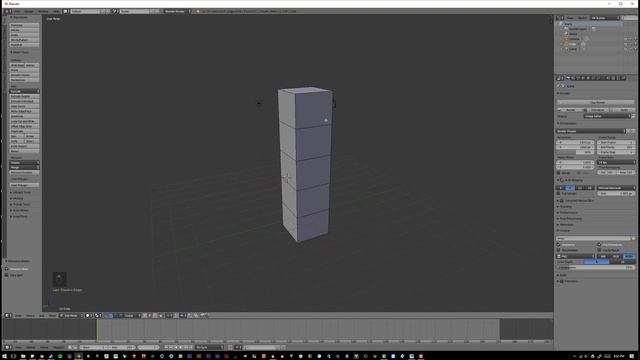The image size is (640, 360).
Task: Open the Scene properties tab
Action: point(578,78)
